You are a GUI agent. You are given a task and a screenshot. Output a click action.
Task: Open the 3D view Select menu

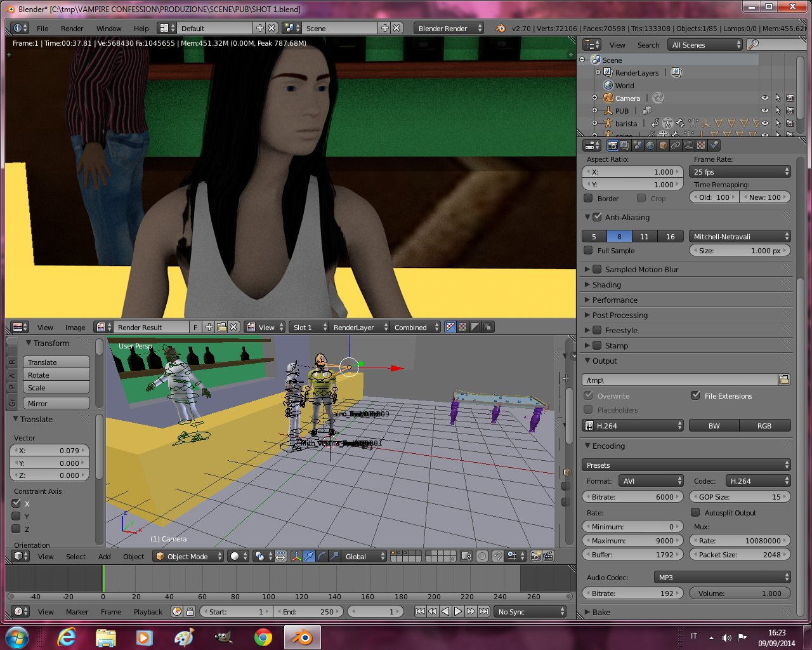click(75, 556)
